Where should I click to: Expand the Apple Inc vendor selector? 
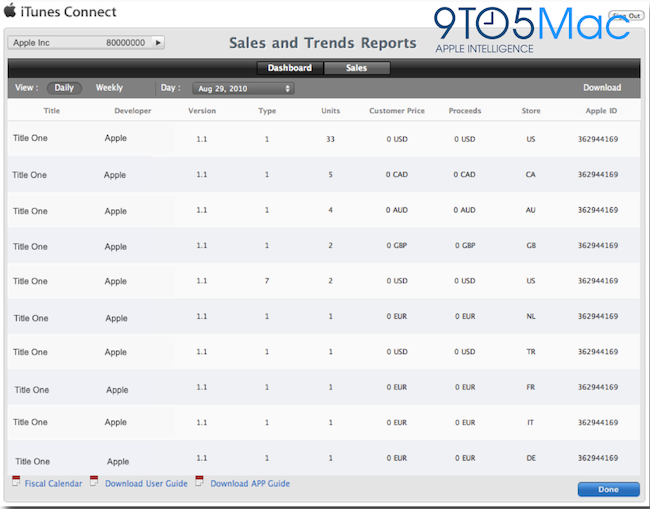pyautogui.click(x=86, y=43)
